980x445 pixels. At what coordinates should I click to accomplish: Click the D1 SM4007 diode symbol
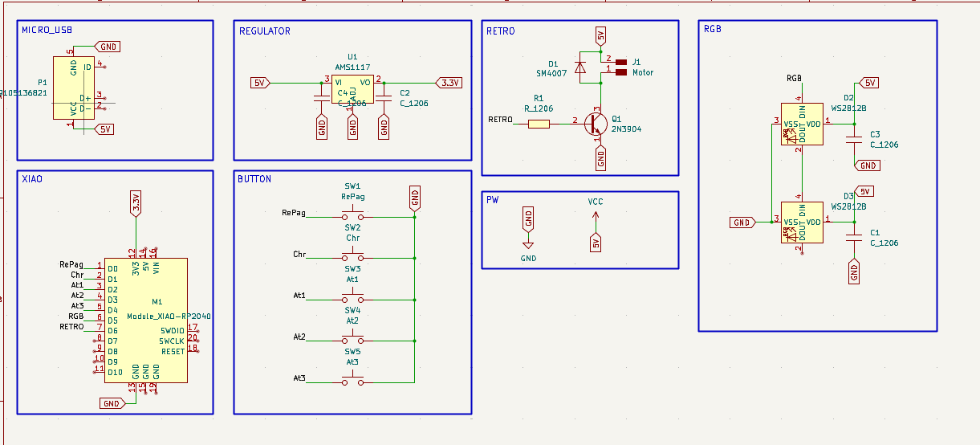coord(581,67)
